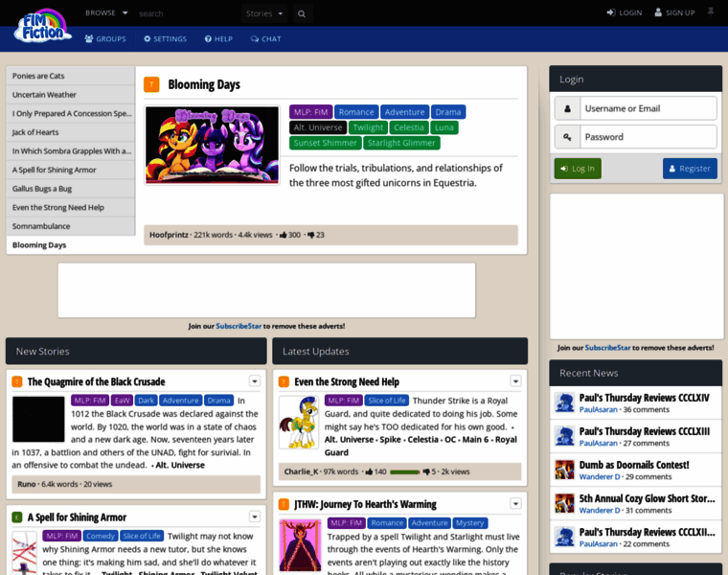The width and height of the screenshot is (728, 575).
Task: Open Wanderer D link under Dumb as Doornails
Action: pyautogui.click(x=600, y=476)
